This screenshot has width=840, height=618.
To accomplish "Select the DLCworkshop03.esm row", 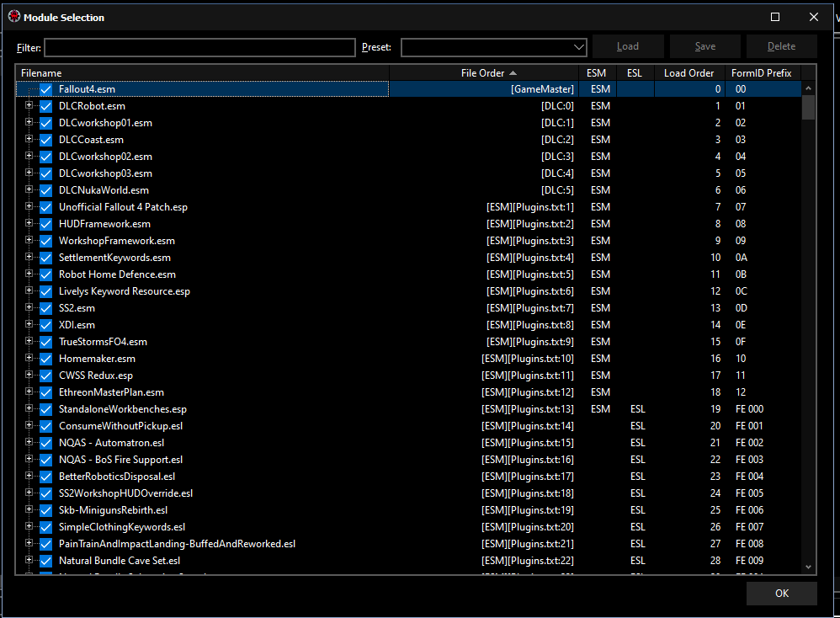I will (x=409, y=173).
